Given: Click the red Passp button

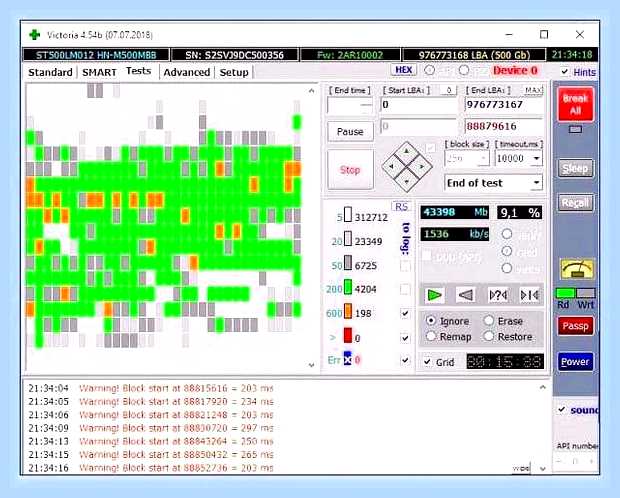Looking at the screenshot, I should coord(576,326).
